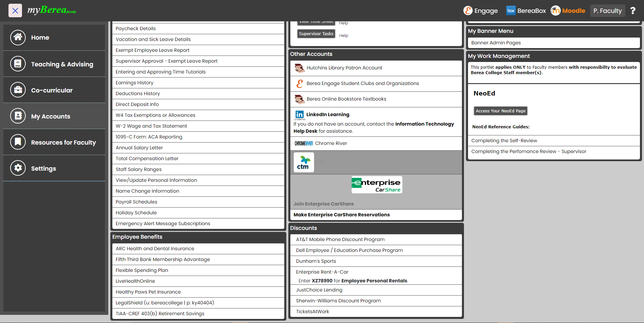Screen dimensions: 644x323
Task: Click the Home sidebar icon
Action: [18, 38]
